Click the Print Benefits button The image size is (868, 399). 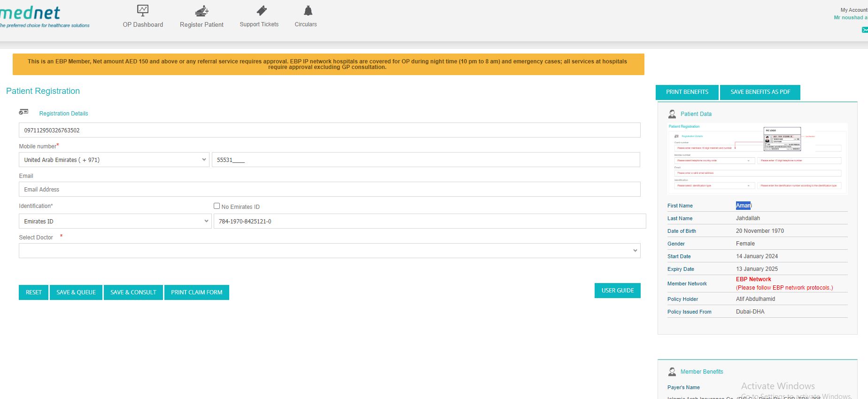point(687,92)
